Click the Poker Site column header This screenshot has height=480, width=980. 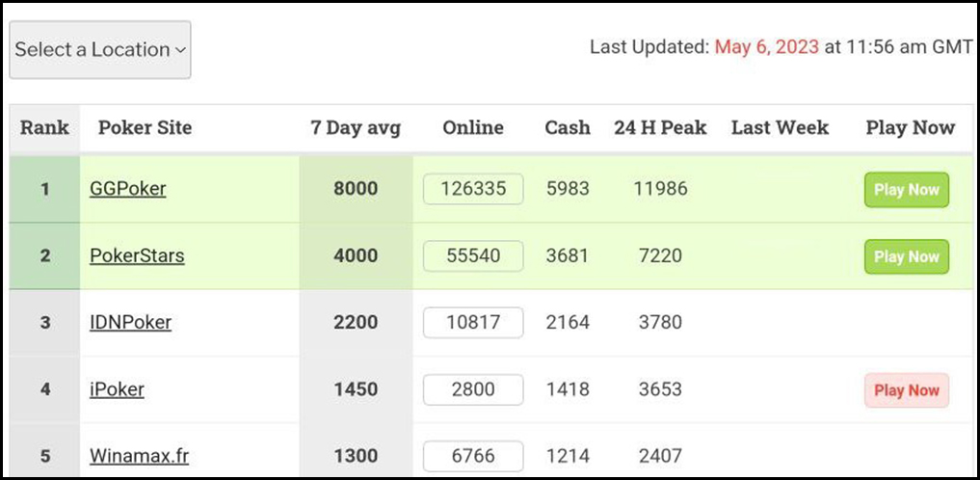tap(145, 127)
